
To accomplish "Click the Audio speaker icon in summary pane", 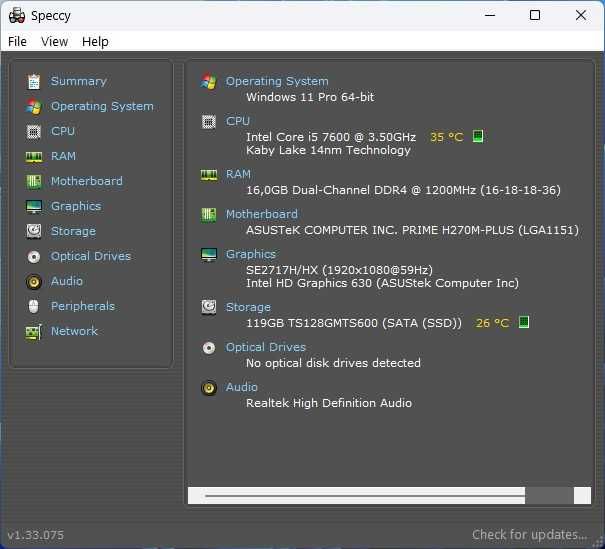I will pyautogui.click(x=209, y=388).
